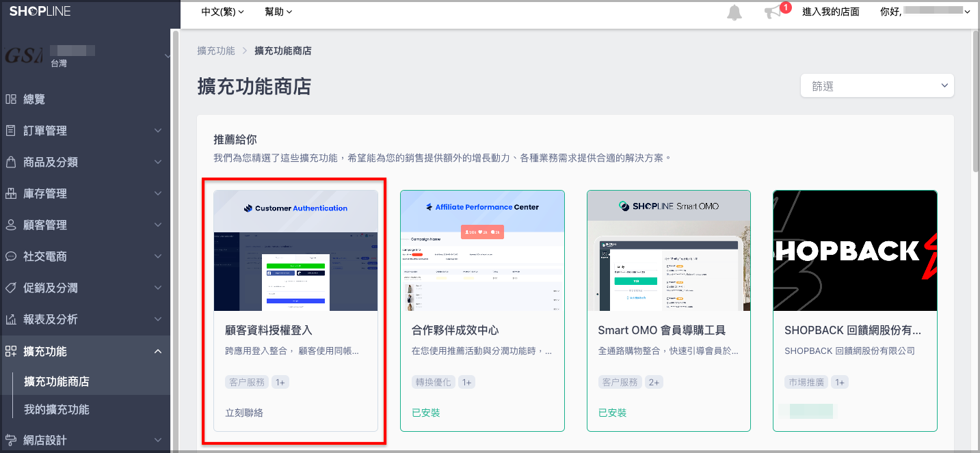This screenshot has height=453, width=980.
Task: Click the 進入我的店面 link
Action: 831,12
